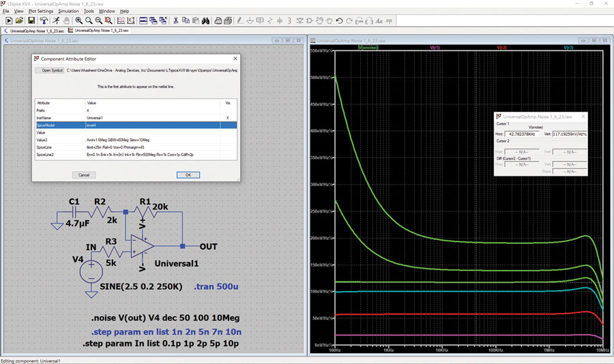Click the Save icon in toolbar
This screenshot has width=614, height=364.
click(x=31, y=20)
